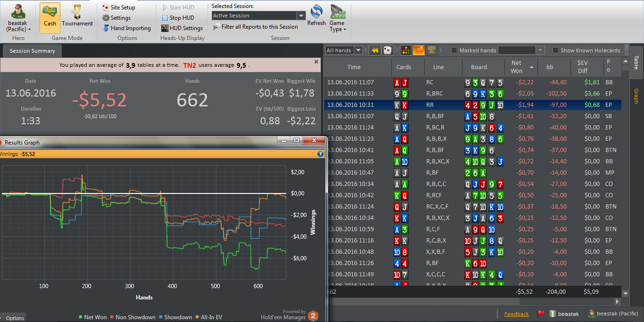Image resolution: width=644 pixels, height=322 pixels.
Task: Click the orange bar chart graph icon
Action: (418, 50)
